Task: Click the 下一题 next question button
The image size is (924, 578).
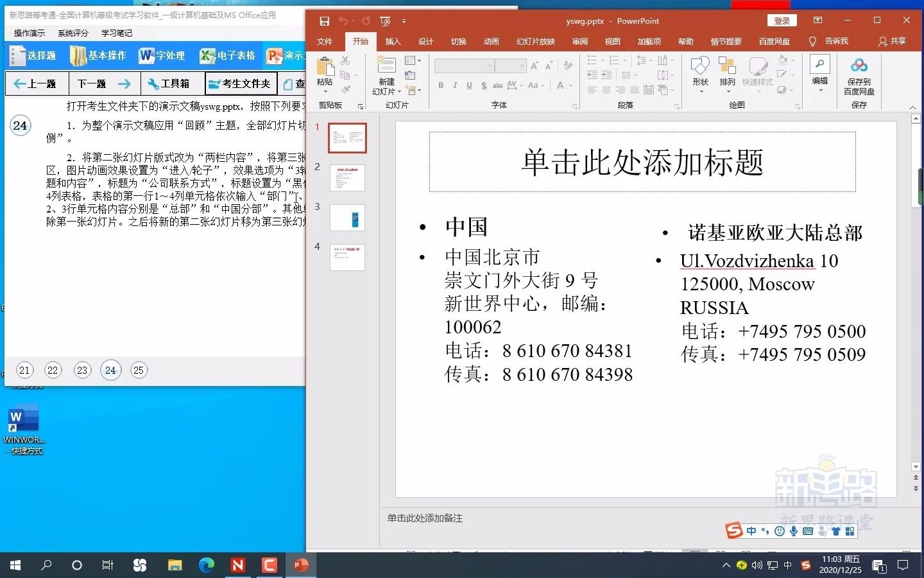Action: click(x=91, y=83)
